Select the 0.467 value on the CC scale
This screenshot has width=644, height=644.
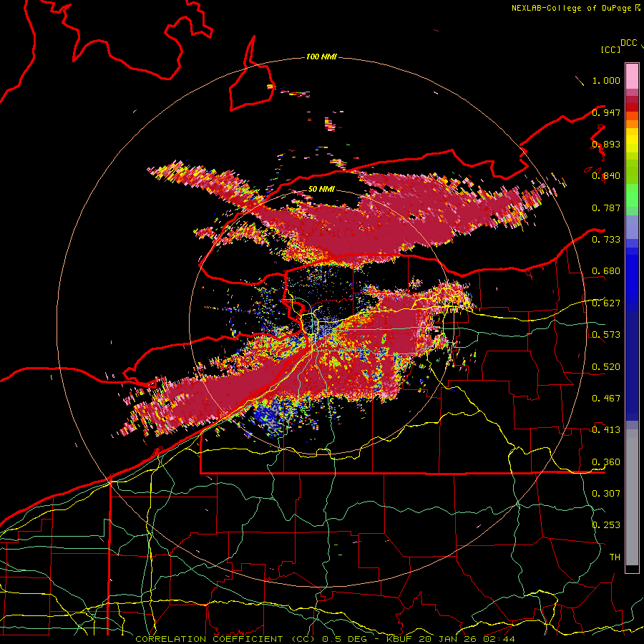coord(606,399)
